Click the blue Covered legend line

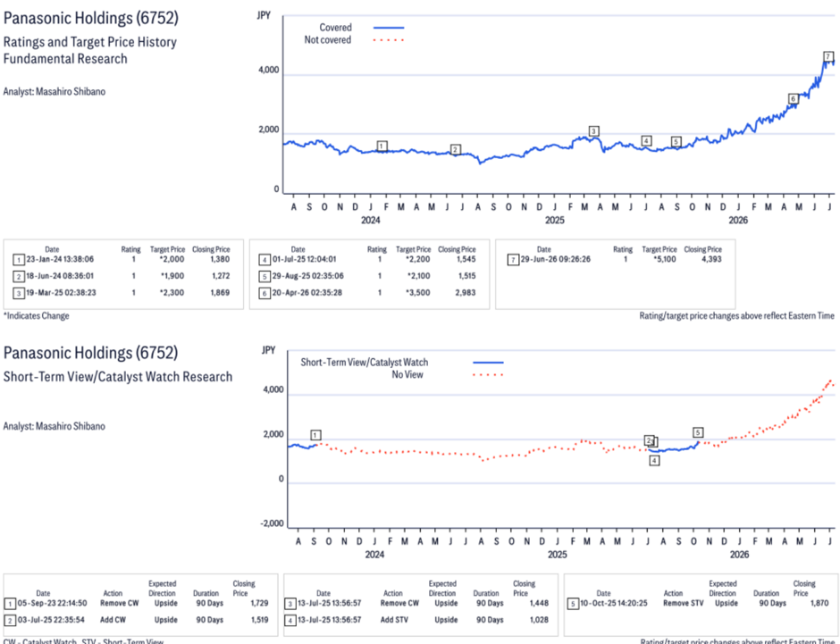point(389,28)
